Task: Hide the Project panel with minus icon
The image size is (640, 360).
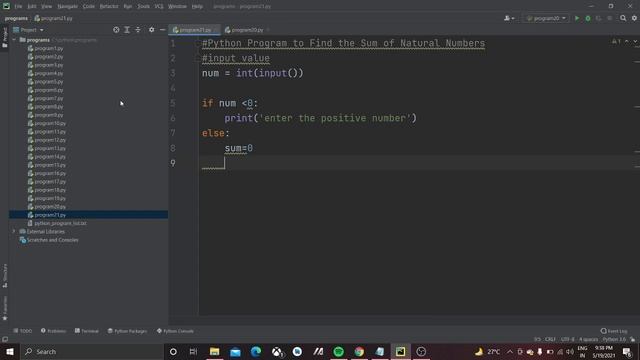Action: [x=162, y=30]
